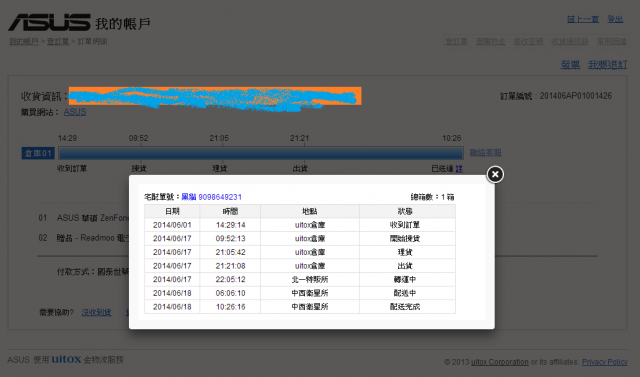Screen dimensions: 640x377
Task: Click the ASUS logo in header
Action: [x=49, y=22]
